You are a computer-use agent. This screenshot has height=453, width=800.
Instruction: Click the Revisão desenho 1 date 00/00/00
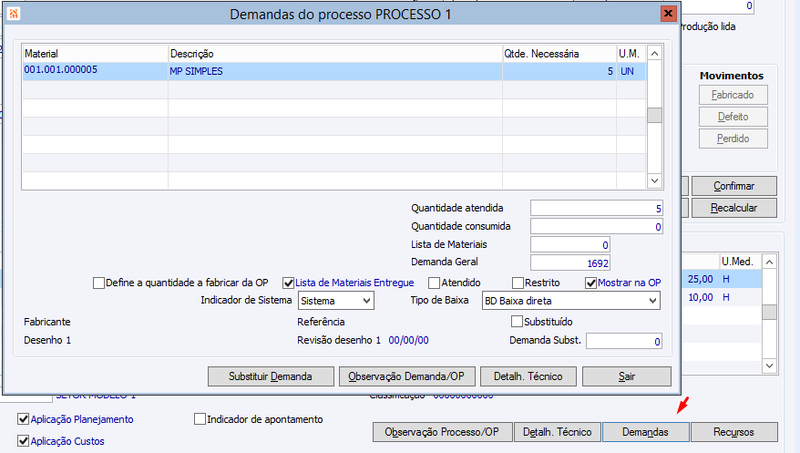pos(408,340)
